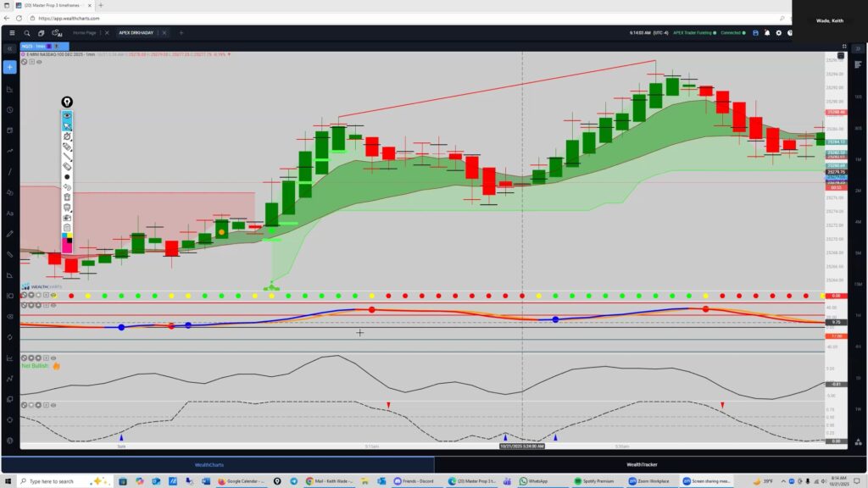Switch to the Home Page tab
This screenshot has width=868, height=488.
85,33
